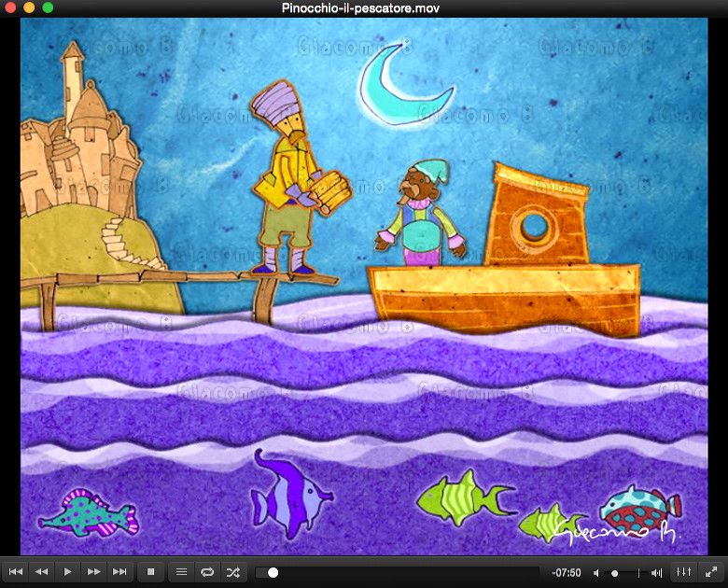Toggle repeat mode
The image size is (728, 588).
coord(207,572)
